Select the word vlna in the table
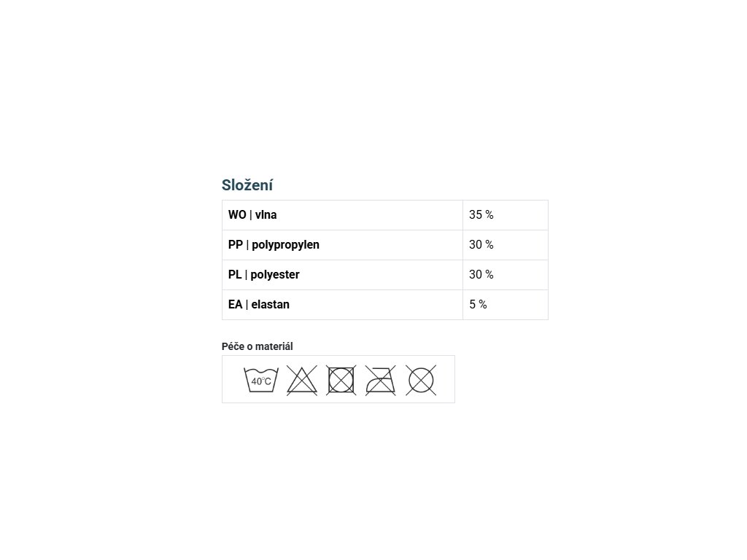747x560 pixels. [266, 215]
